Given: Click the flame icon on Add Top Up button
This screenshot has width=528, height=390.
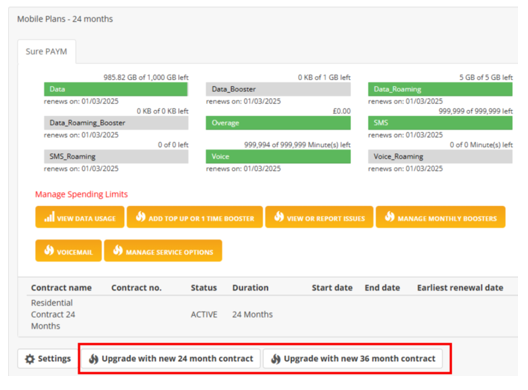Looking at the screenshot, I should 141,216.
